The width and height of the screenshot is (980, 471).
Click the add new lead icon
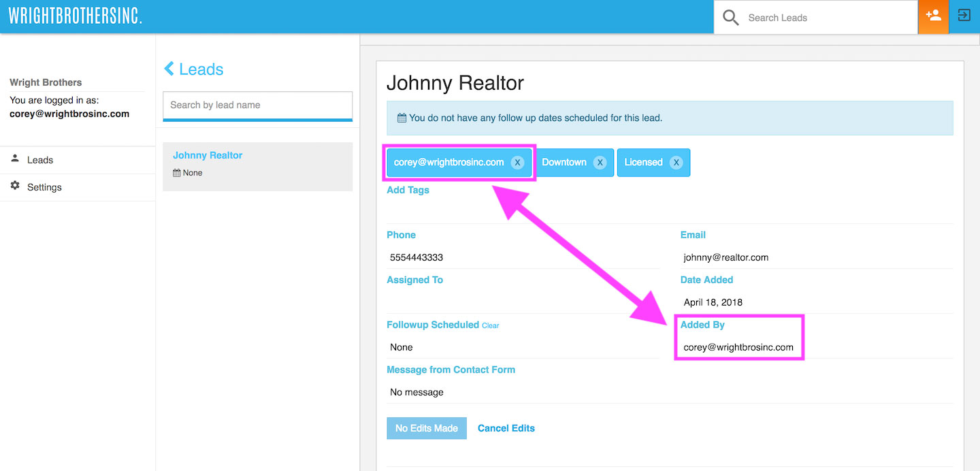click(x=933, y=16)
